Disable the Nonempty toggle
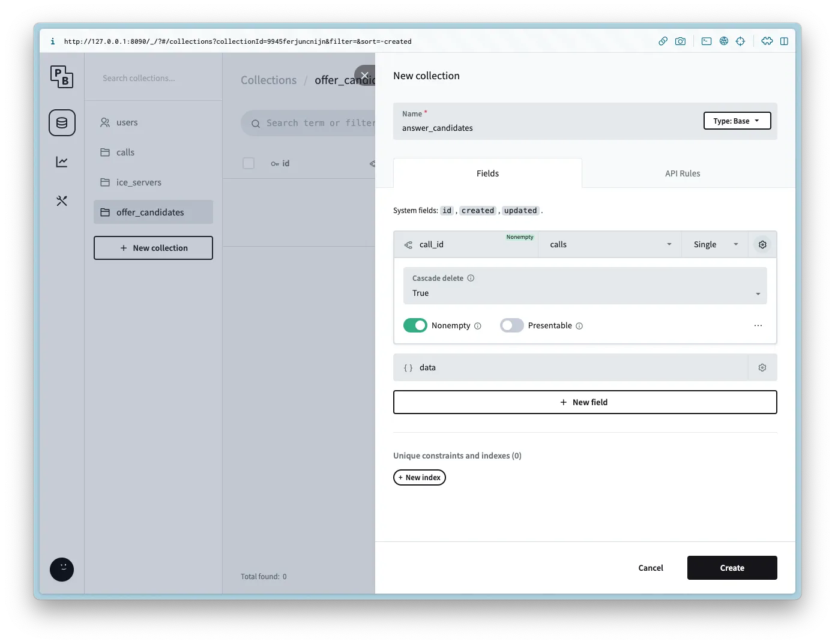The image size is (835, 644). (415, 326)
